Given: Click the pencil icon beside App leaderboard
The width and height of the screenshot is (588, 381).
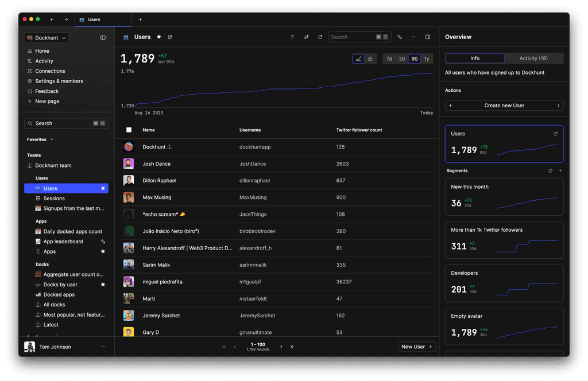Looking at the screenshot, I should (103, 242).
